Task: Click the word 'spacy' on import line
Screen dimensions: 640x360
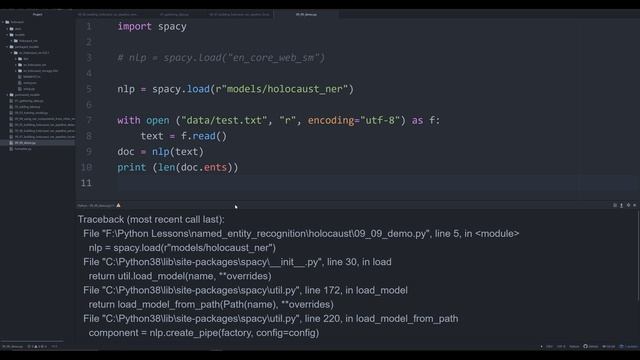Action: [172, 27]
